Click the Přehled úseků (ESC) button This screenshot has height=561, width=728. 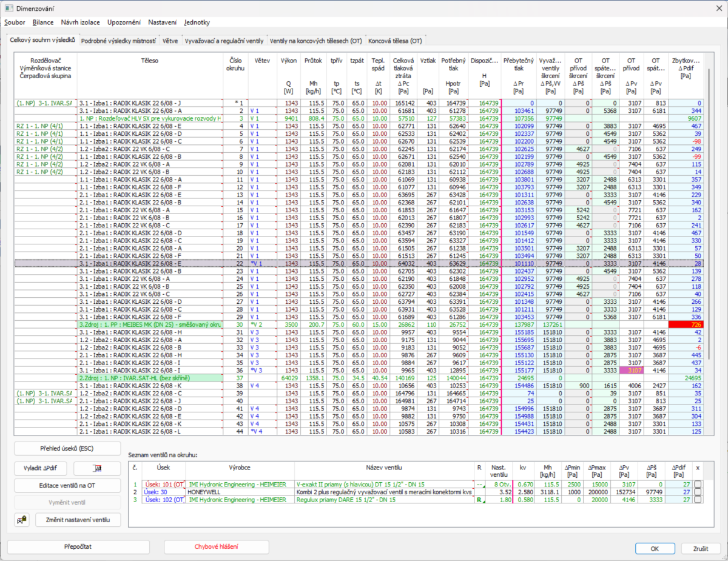tap(67, 449)
